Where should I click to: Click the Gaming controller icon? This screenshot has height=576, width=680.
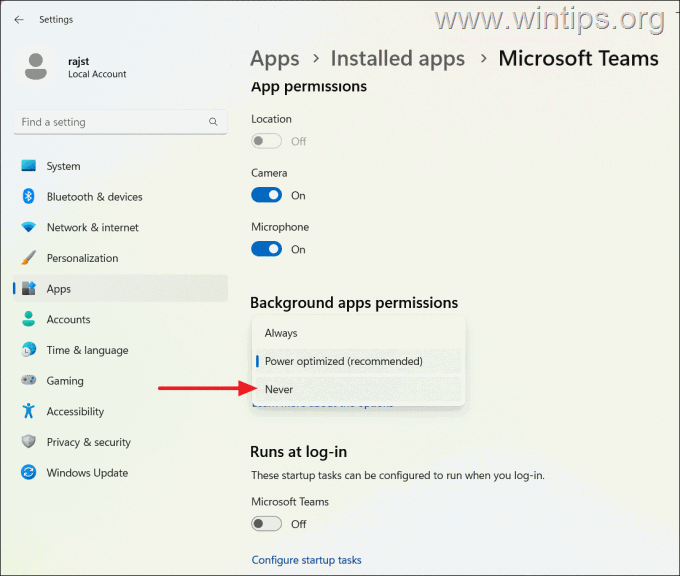[29, 380]
